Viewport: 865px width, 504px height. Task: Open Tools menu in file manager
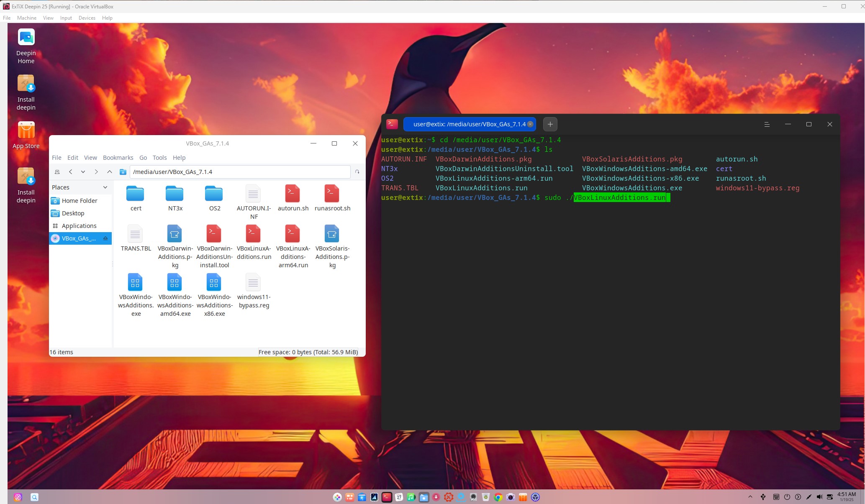tap(159, 158)
